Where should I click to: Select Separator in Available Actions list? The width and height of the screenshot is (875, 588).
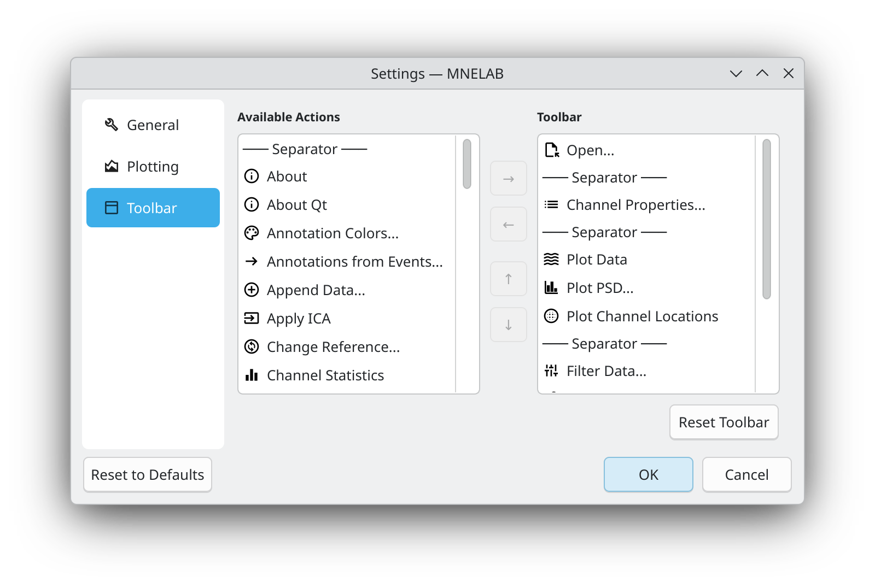click(x=305, y=149)
